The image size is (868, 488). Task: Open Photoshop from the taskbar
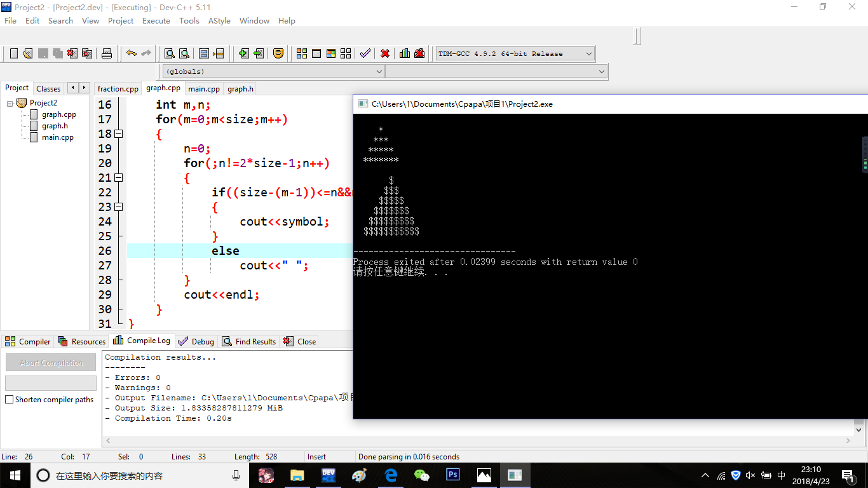453,475
